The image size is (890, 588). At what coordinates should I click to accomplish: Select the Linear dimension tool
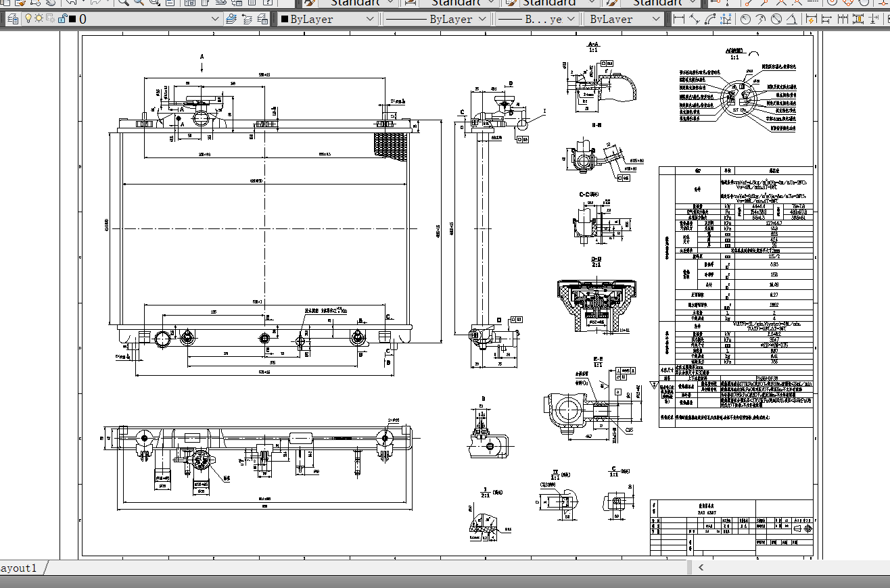click(x=678, y=19)
